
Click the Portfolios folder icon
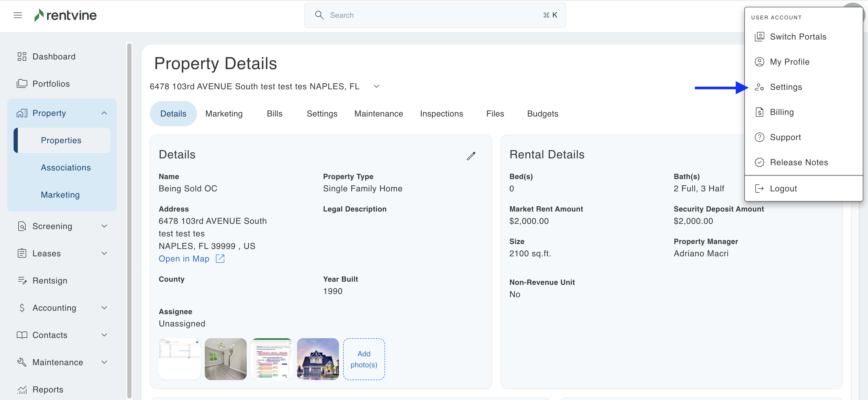point(22,84)
